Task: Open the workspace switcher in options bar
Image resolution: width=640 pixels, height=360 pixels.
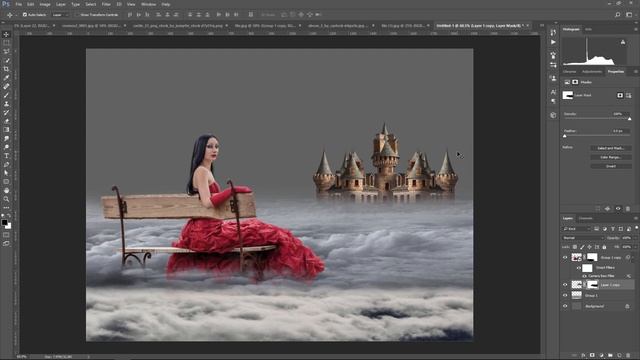Action: pos(629,15)
